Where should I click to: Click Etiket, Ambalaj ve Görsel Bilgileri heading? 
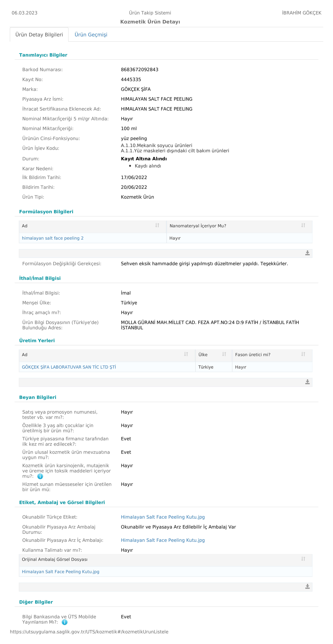[62, 503]
